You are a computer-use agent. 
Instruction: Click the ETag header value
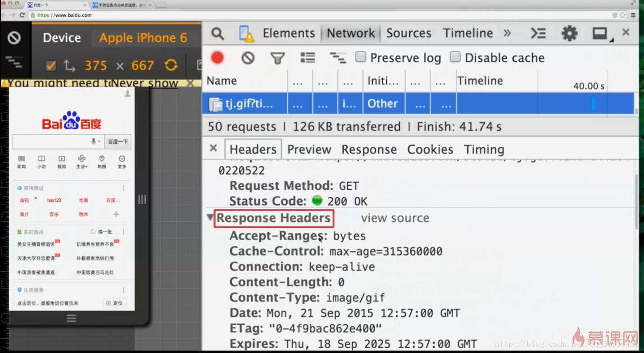(325, 328)
